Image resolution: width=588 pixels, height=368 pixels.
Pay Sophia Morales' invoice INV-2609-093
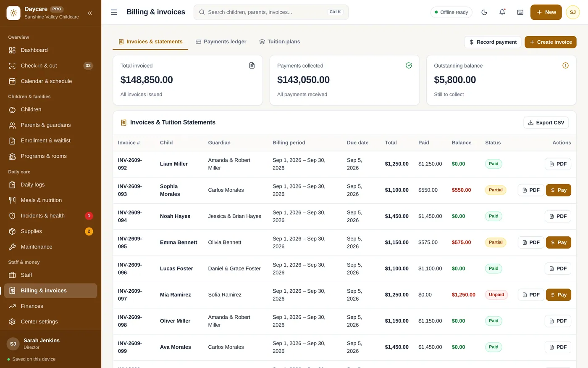pos(558,190)
